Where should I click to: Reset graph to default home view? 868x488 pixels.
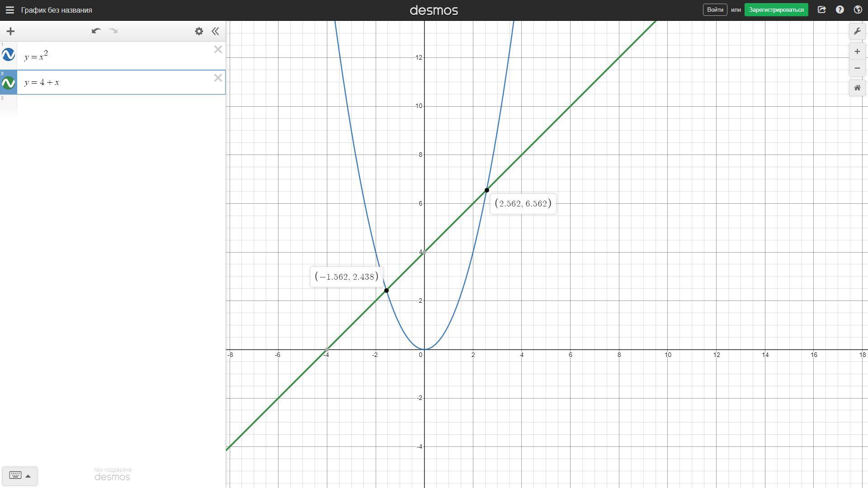[x=857, y=88]
